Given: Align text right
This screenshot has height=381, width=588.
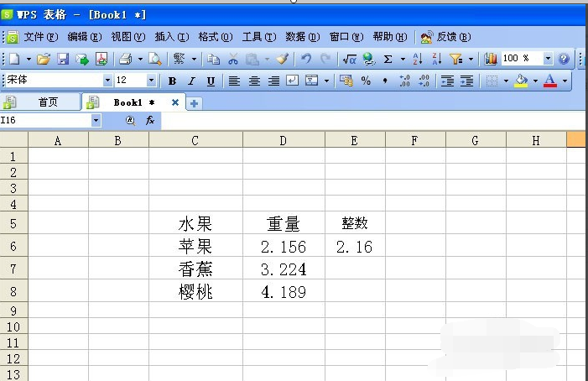Looking at the screenshot, I should (273, 81).
